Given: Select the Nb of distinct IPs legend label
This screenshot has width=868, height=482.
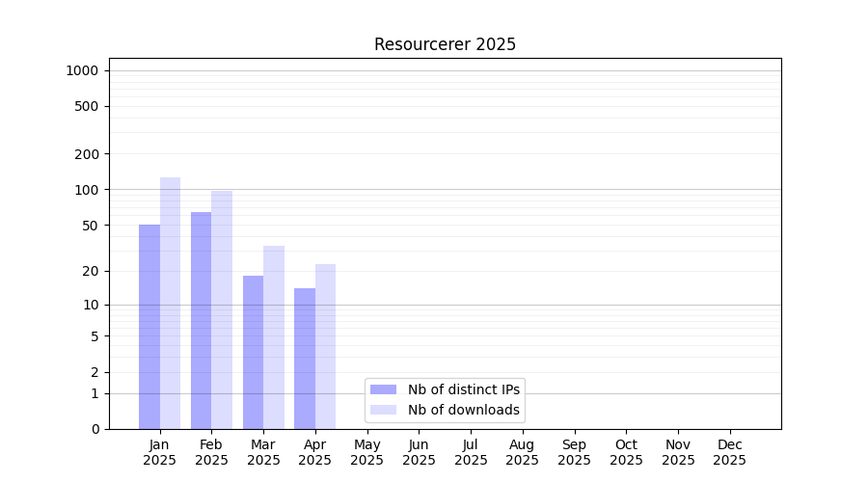Looking at the screenshot, I should tap(463, 389).
